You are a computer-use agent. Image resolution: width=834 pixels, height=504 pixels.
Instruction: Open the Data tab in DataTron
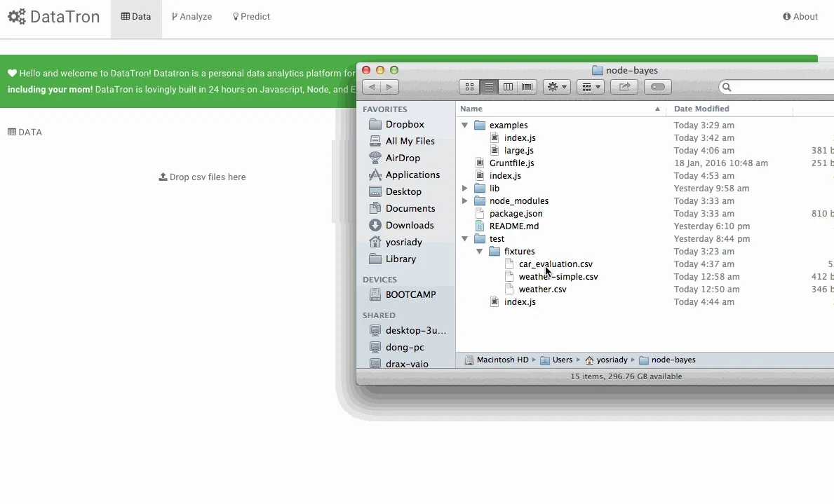[136, 17]
